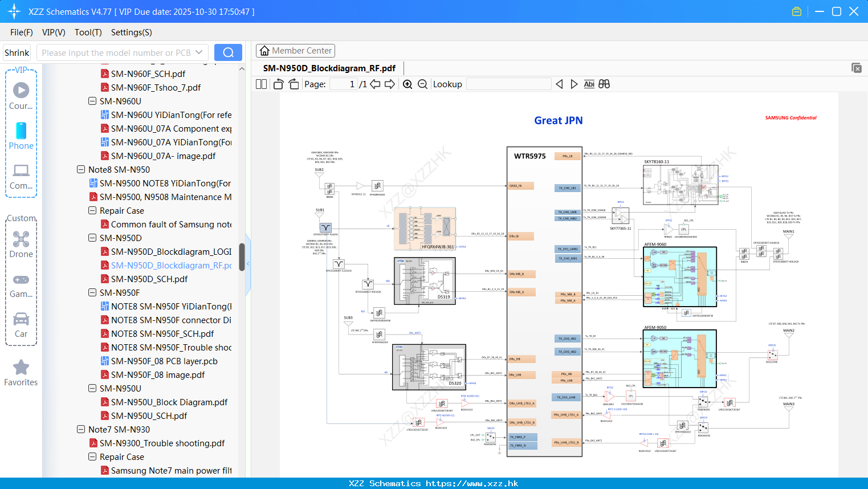Open the Settings(S) menu
Screen dimensions: 868x489
(x=132, y=32)
